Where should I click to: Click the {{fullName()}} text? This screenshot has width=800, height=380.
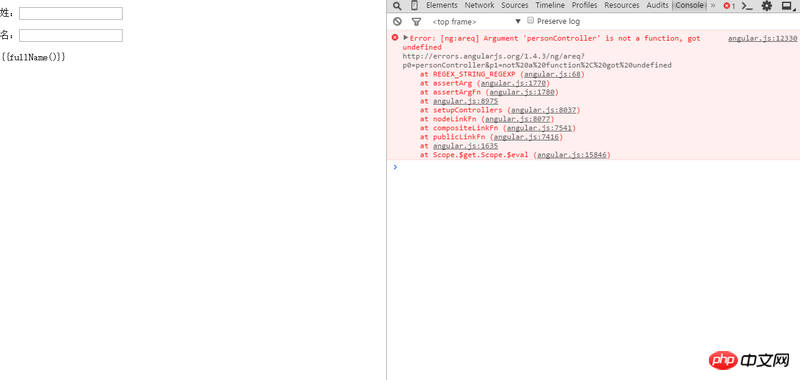(33, 57)
